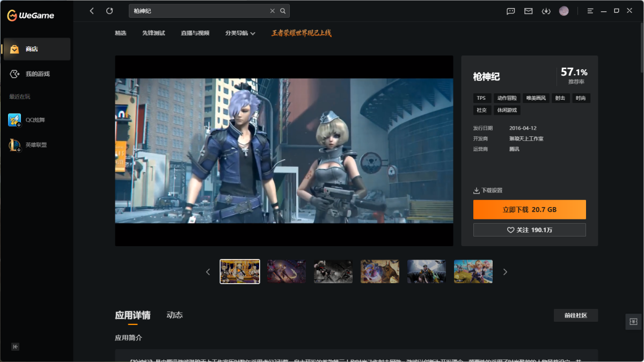The height and width of the screenshot is (362, 644).
Task: Select the first video thumbnail
Action: pyautogui.click(x=240, y=271)
